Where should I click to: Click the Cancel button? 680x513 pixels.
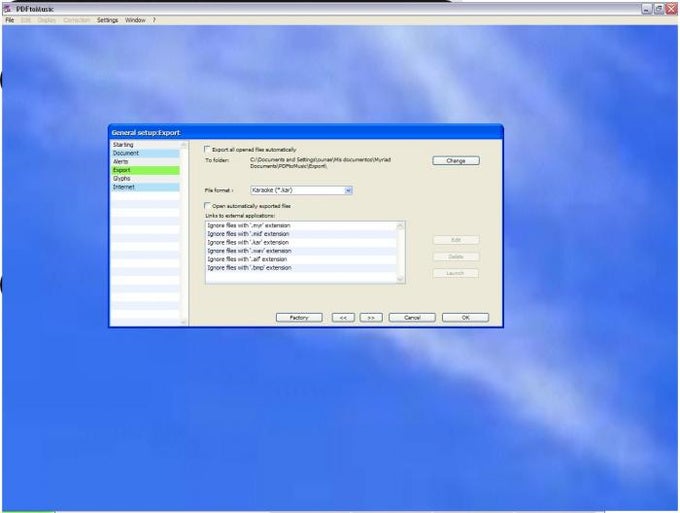click(x=412, y=317)
